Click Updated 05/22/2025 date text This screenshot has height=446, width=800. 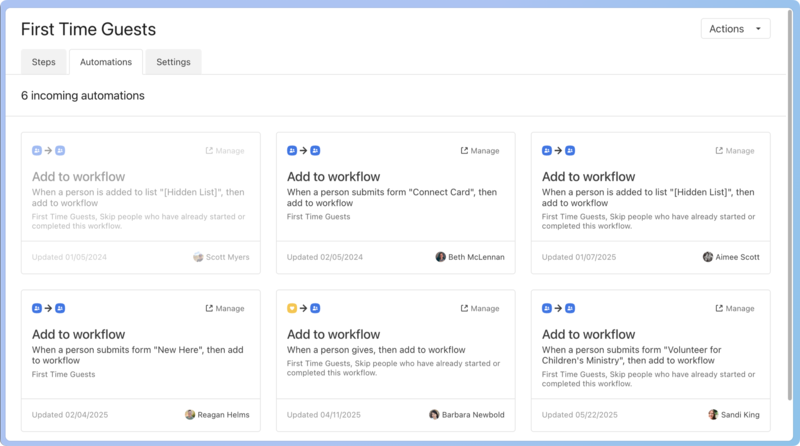click(580, 415)
